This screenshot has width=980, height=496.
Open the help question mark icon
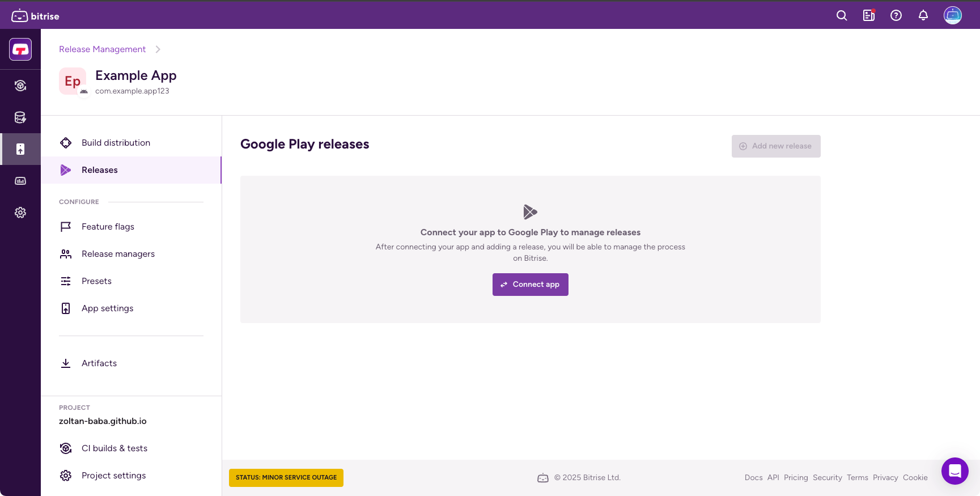coord(896,16)
